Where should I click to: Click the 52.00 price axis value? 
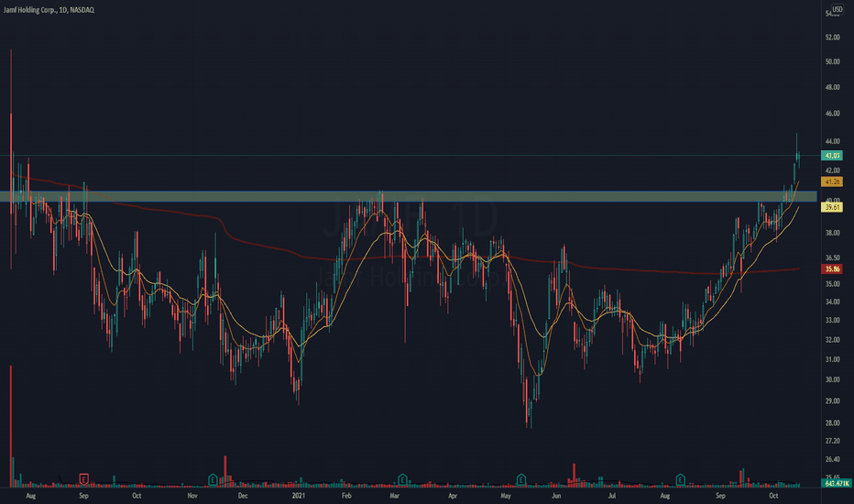click(832, 37)
